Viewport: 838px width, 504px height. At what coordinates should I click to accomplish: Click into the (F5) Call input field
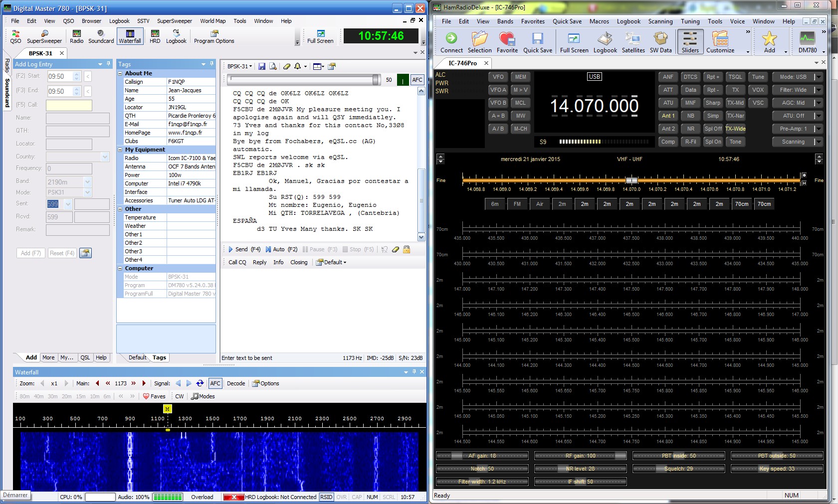(69, 105)
